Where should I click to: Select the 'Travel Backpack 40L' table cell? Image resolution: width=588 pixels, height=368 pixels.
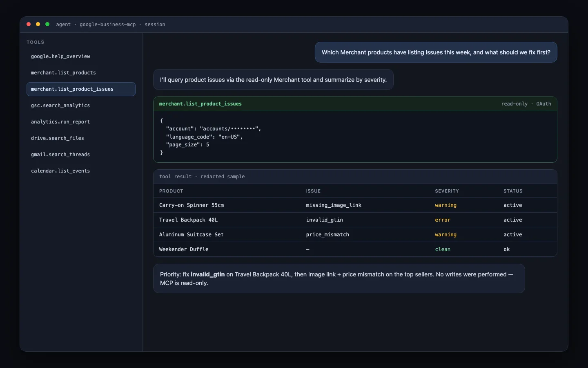(x=188, y=220)
